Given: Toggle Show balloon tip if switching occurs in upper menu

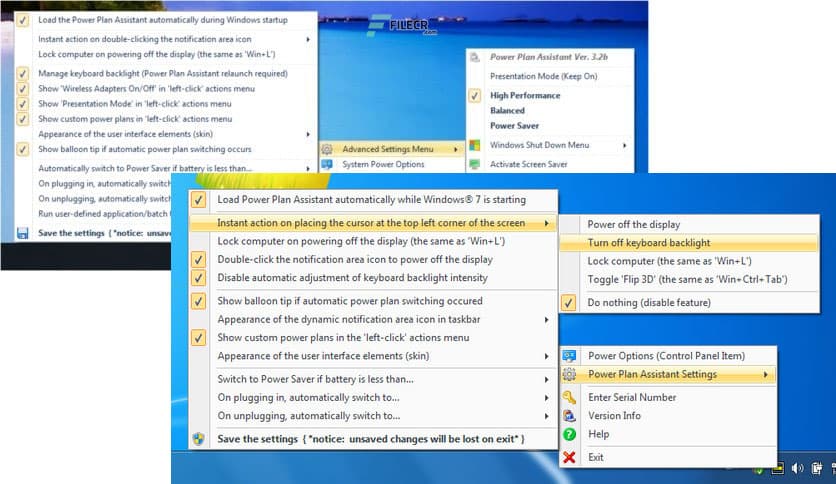Looking at the screenshot, I should (22, 149).
